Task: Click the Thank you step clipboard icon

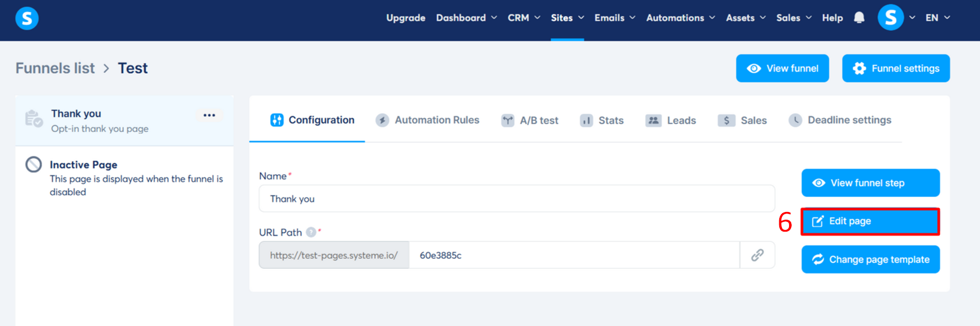Action: click(34, 118)
